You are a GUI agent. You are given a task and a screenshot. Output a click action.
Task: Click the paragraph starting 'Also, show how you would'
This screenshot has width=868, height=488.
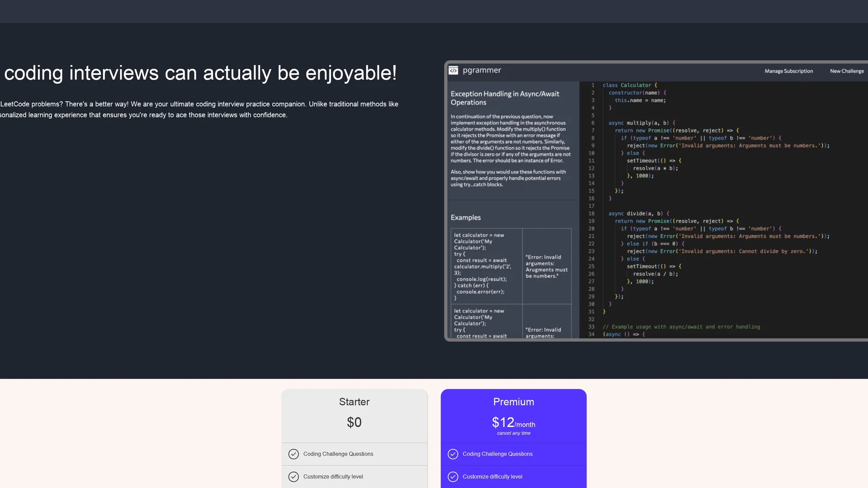508,178
